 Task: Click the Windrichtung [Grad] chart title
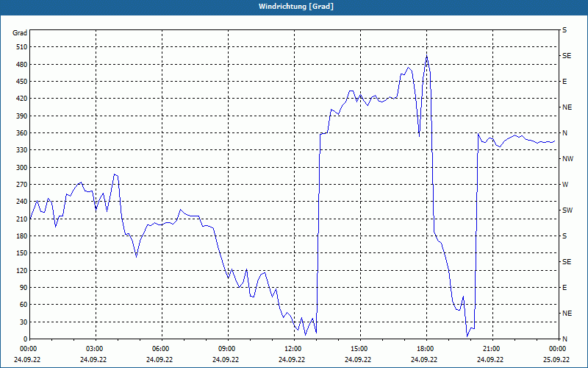coord(296,7)
